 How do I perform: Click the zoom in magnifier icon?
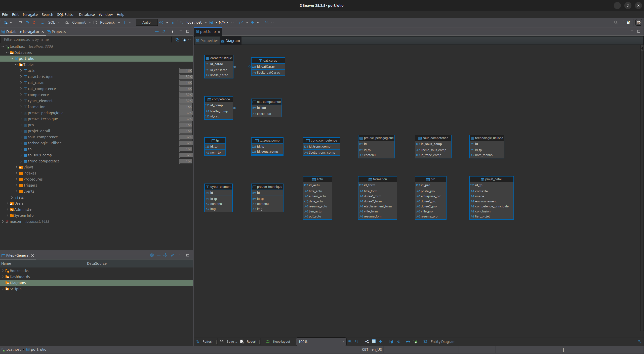tap(350, 341)
